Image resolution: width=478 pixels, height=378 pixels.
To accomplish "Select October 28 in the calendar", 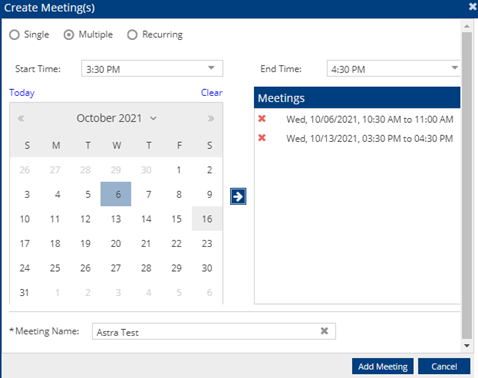I will pos(146,268).
